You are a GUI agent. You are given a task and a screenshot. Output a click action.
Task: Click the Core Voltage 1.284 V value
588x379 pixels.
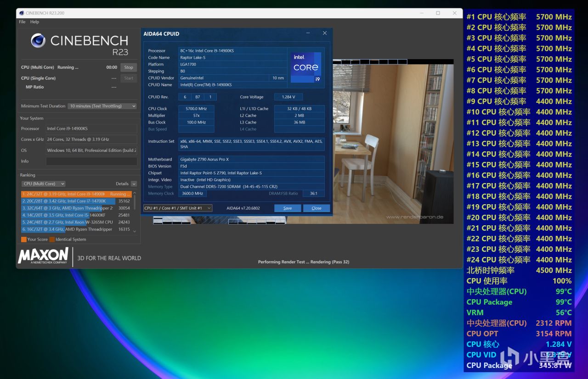288,97
